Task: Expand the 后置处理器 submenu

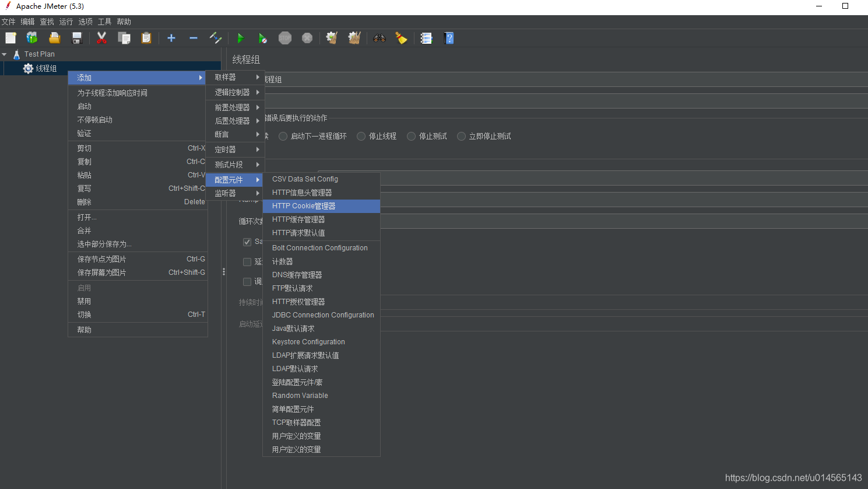Action: tap(235, 121)
